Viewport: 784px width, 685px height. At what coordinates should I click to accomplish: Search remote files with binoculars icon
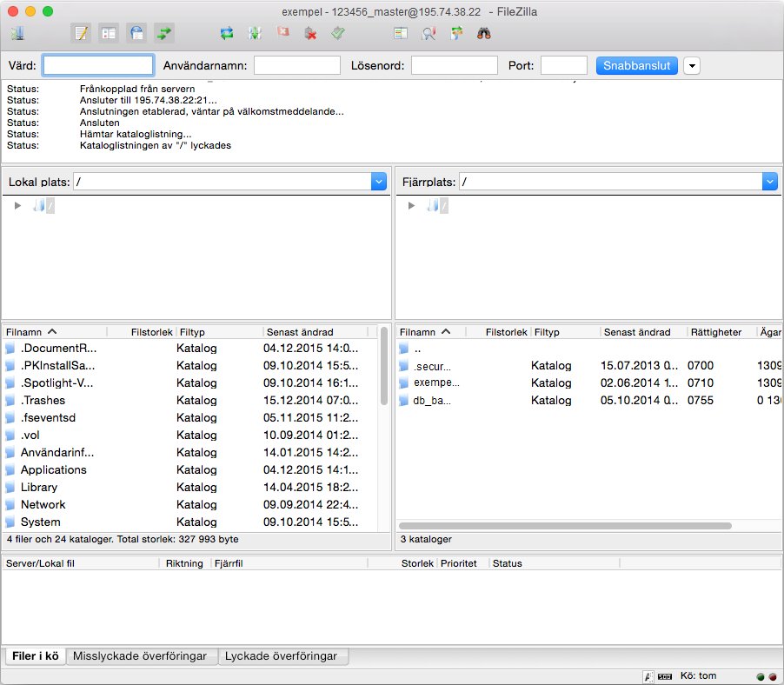[484, 34]
